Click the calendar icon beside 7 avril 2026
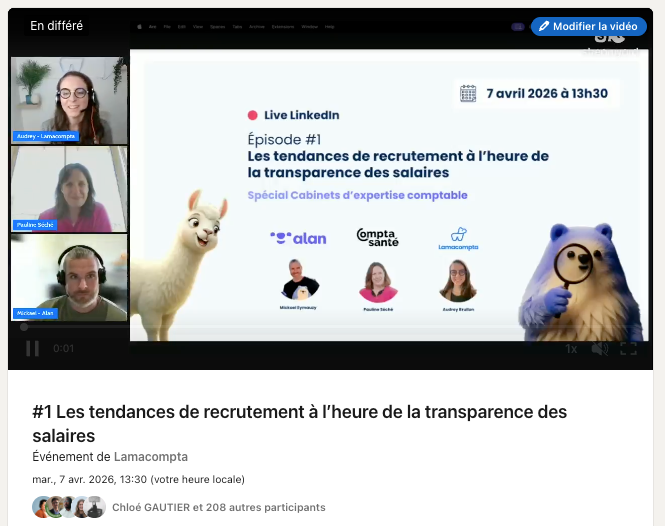Image resolution: width=665 pixels, height=526 pixels. [x=468, y=93]
